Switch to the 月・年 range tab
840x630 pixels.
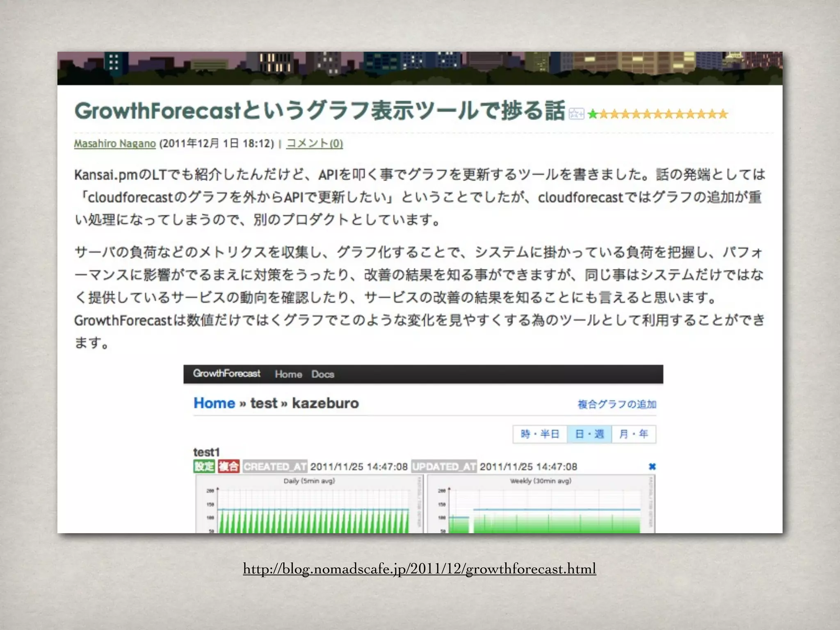point(634,434)
